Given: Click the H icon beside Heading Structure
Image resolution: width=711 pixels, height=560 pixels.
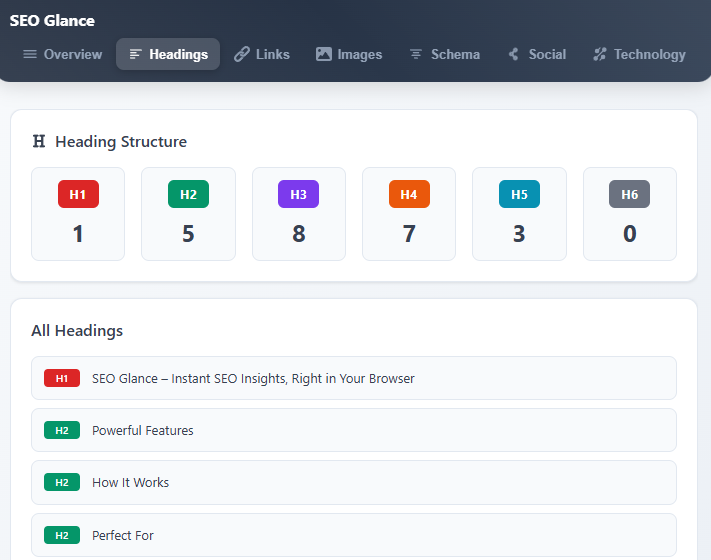Looking at the screenshot, I should click(39, 141).
